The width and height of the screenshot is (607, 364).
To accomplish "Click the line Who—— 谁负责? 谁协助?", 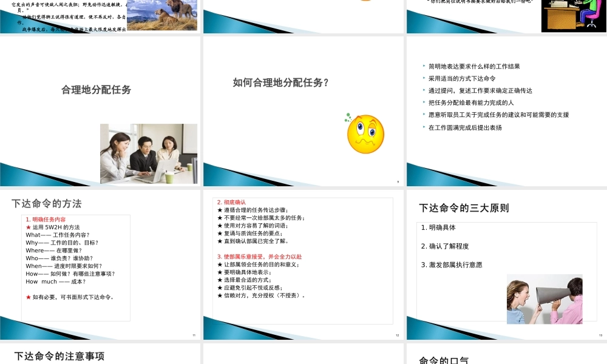I will [x=59, y=258].
